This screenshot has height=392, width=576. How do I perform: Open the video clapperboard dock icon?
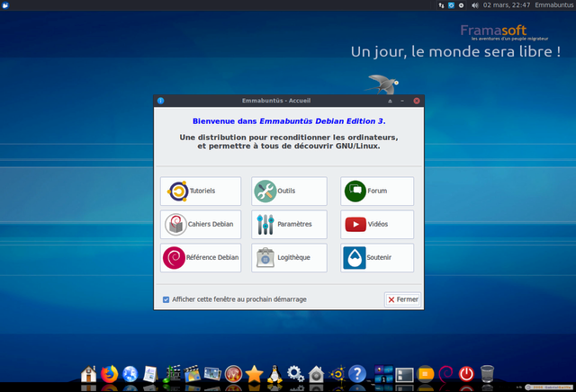(192, 374)
